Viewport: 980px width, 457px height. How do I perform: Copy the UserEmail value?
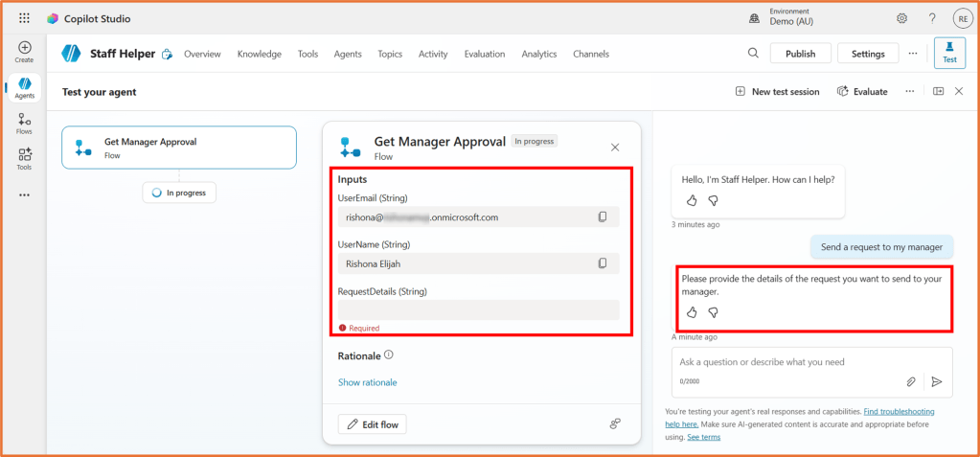603,217
